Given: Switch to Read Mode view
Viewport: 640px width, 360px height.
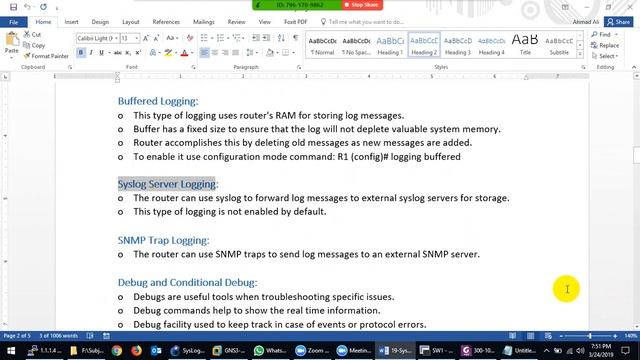Looking at the screenshot, I should click(x=512, y=336).
